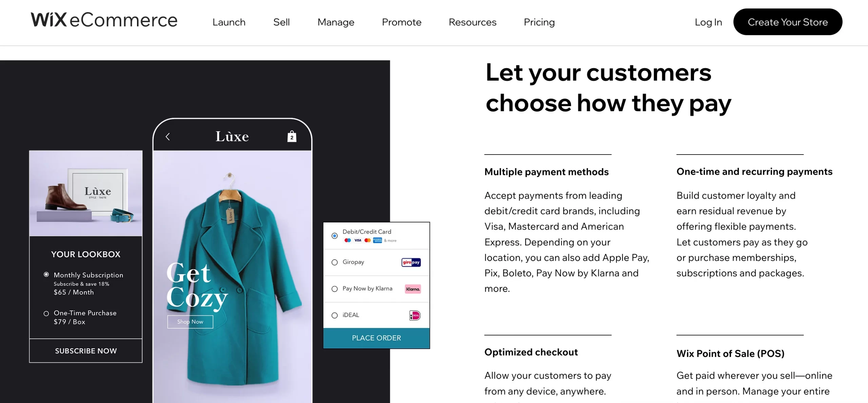868x403 pixels.
Task: Click the PLACE ORDER button
Action: [376, 337]
